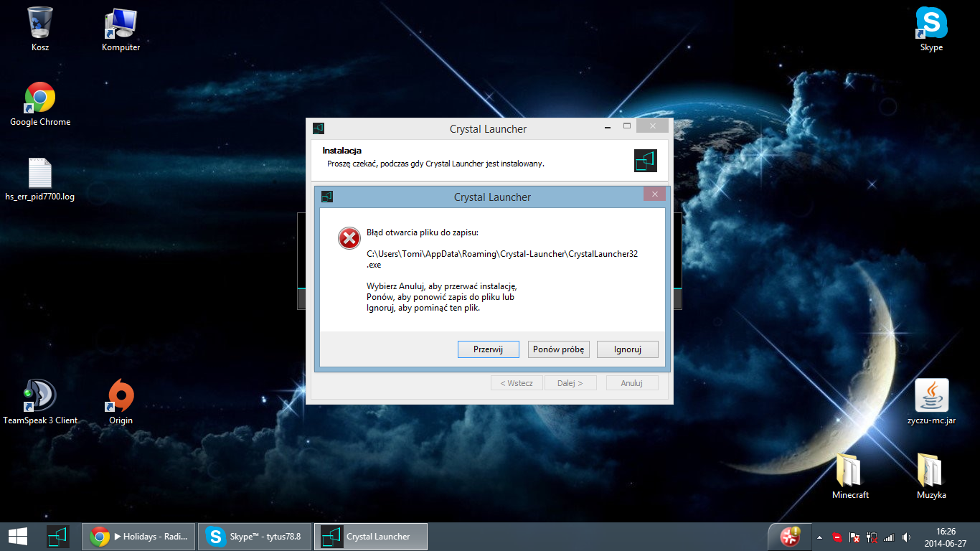Click the battery power tray icon

(872, 537)
